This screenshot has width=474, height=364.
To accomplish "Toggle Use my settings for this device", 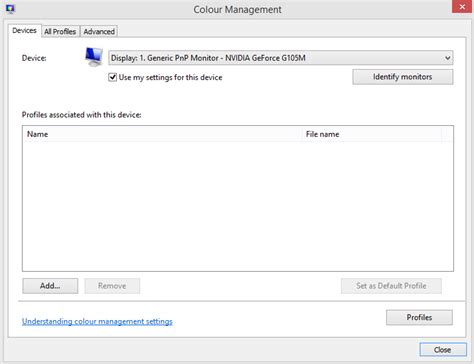I will click(x=113, y=77).
